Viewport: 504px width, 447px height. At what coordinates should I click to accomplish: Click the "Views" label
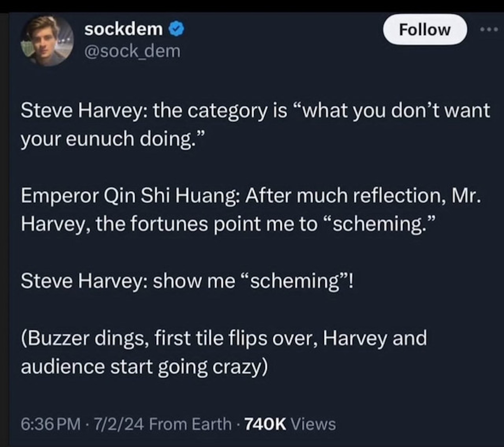pos(313,424)
